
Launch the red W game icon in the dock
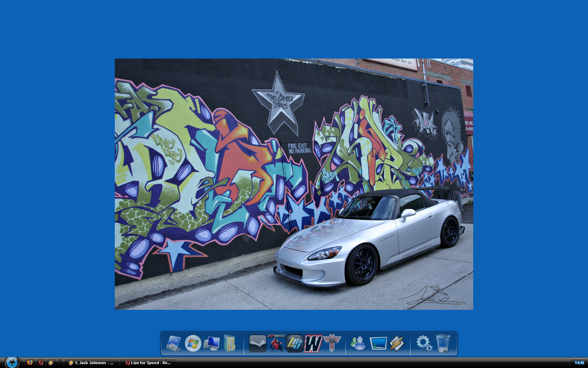[313, 343]
